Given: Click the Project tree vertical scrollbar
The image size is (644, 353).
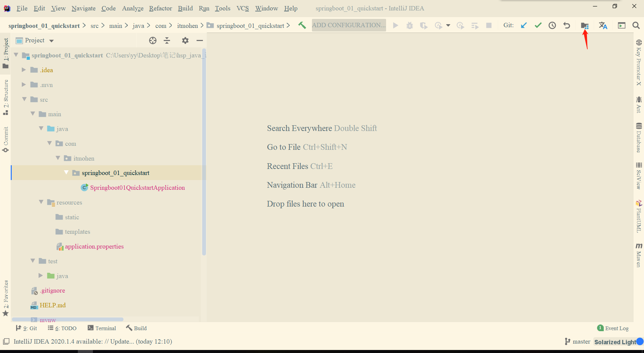Looking at the screenshot, I should click(x=204, y=151).
